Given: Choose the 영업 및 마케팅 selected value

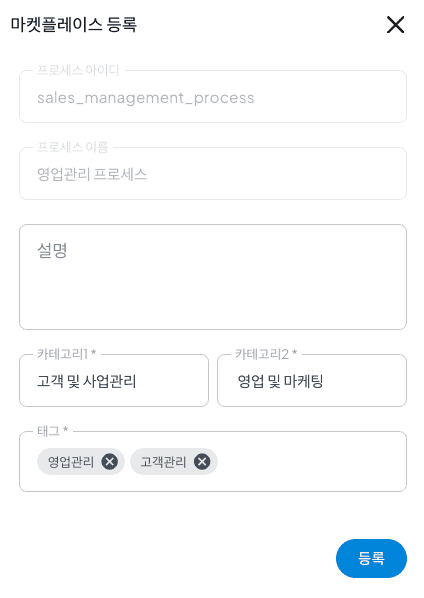Looking at the screenshot, I should point(280,381).
